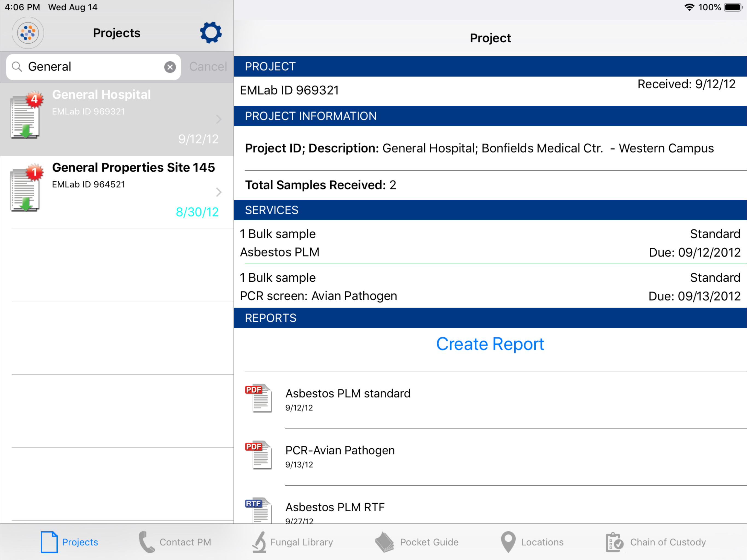
Task: Switch to the Contact PM tab
Action: [x=175, y=542]
